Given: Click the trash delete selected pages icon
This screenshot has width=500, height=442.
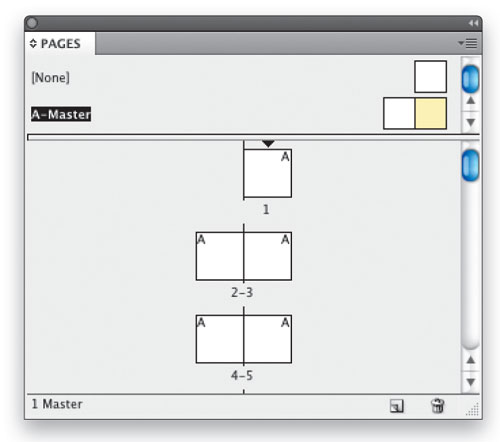Looking at the screenshot, I should tap(437, 406).
